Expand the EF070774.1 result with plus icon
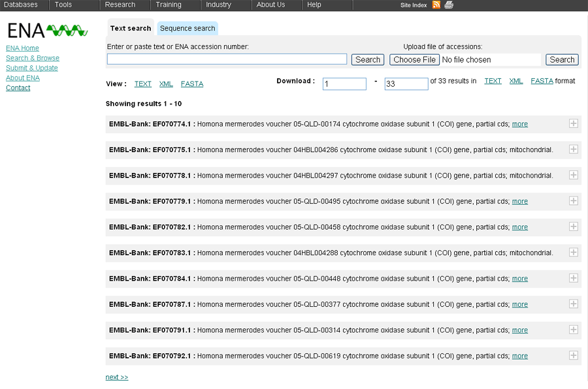The width and height of the screenshot is (588, 389). 574,123
